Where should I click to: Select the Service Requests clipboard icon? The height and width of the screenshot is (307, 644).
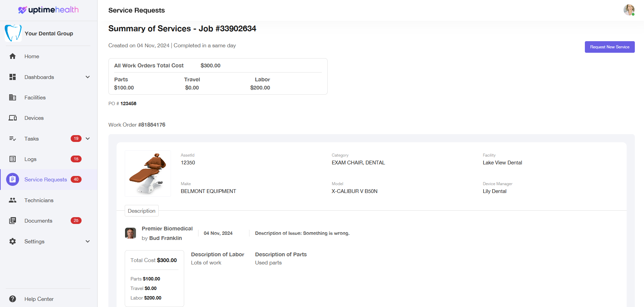point(13,179)
